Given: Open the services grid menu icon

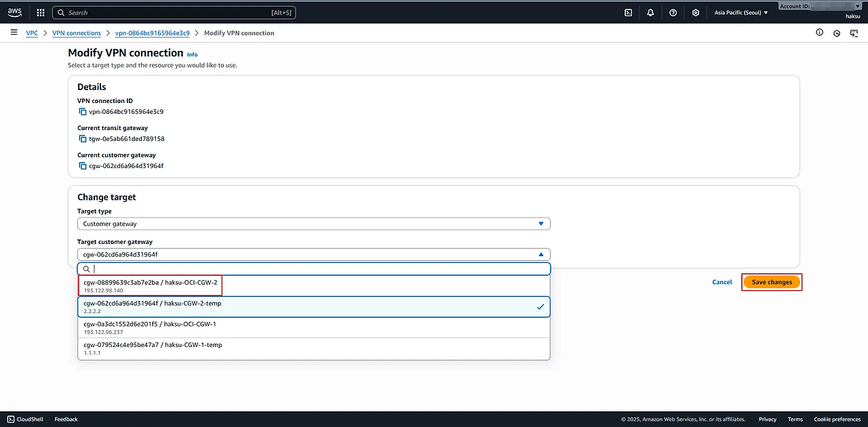Looking at the screenshot, I should 41,12.
